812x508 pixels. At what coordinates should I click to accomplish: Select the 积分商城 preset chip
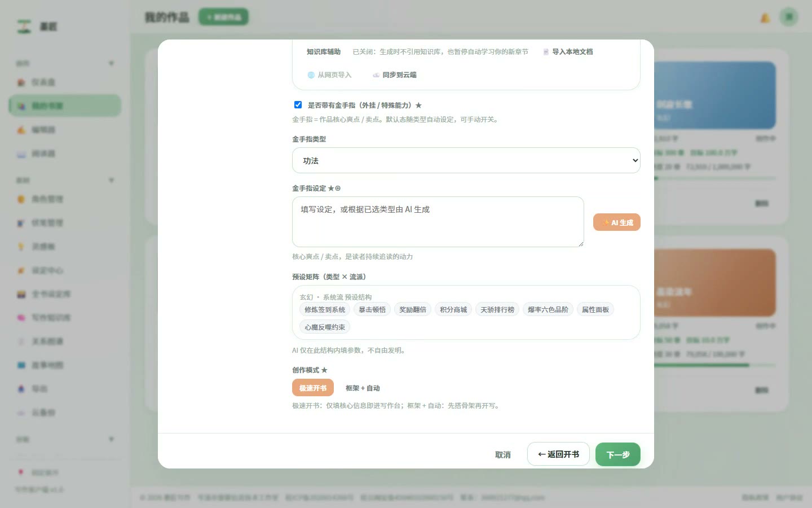coord(453,310)
